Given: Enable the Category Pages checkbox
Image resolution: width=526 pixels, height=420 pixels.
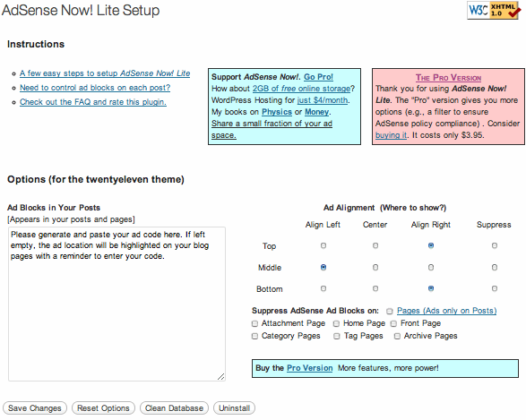Looking at the screenshot, I should [x=255, y=336].
